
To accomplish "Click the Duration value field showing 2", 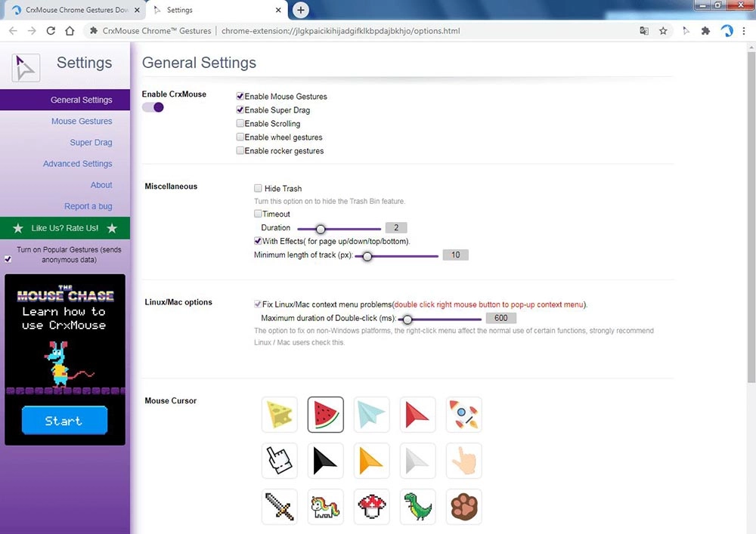I will pos(396,227).
